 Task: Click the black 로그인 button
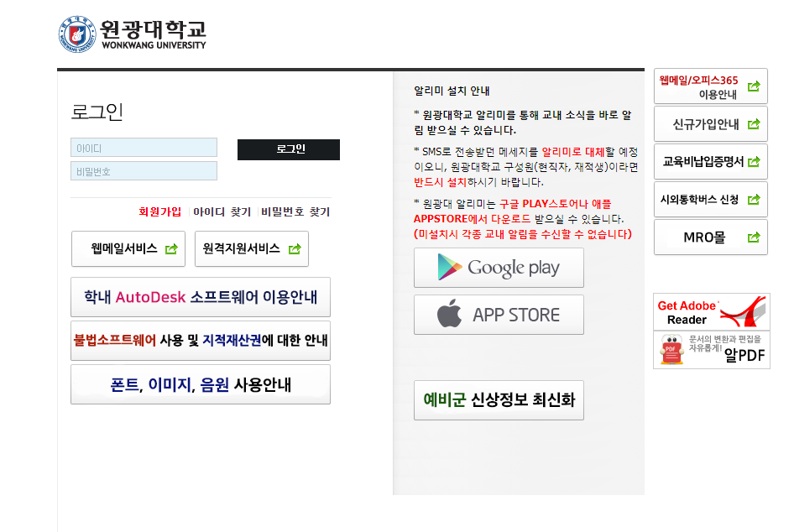289,149
